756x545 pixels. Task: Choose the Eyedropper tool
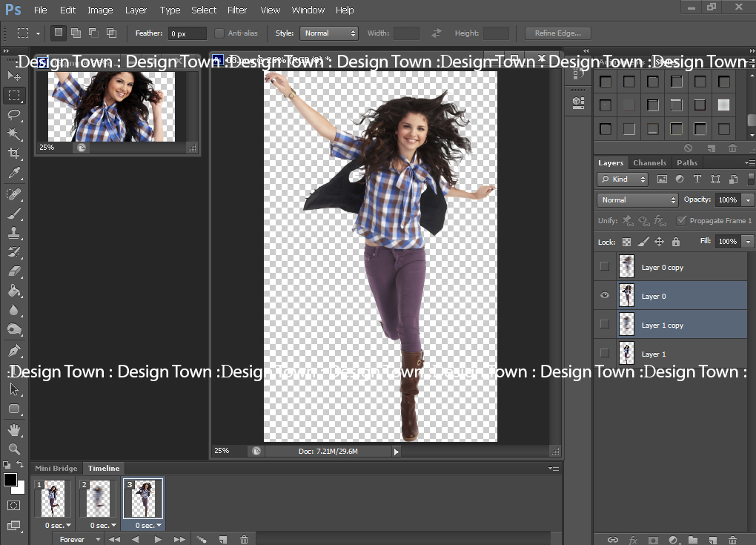click(14, 174)
